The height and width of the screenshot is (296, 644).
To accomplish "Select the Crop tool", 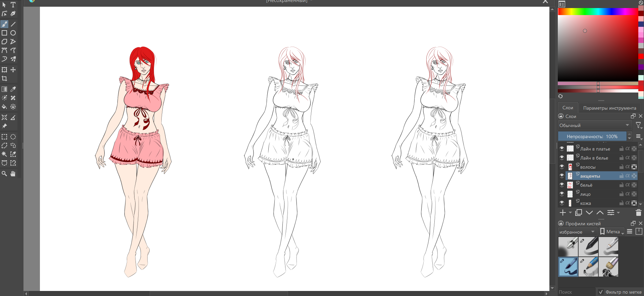I will (x=4, y=78).
